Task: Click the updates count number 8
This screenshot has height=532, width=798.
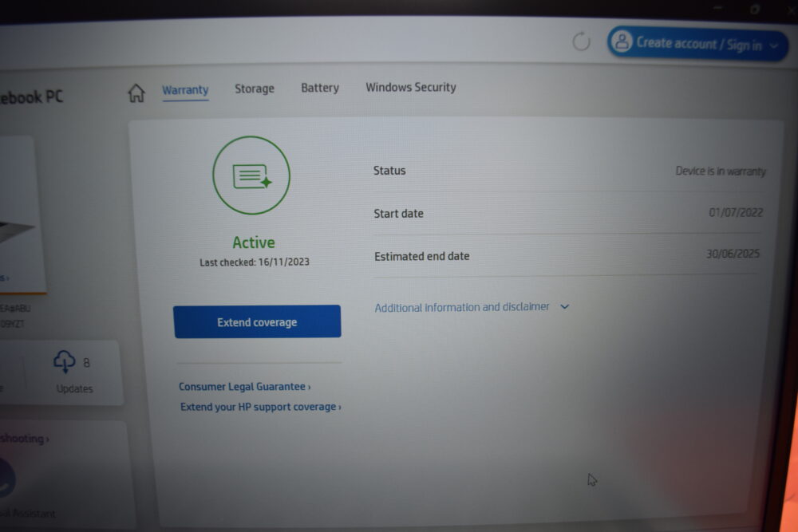Action: point(86,363)
